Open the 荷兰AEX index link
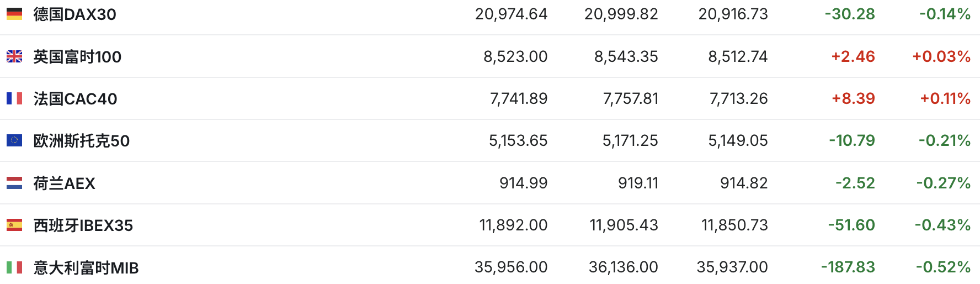The image size is (980, 284). click(x=64, y=183)
